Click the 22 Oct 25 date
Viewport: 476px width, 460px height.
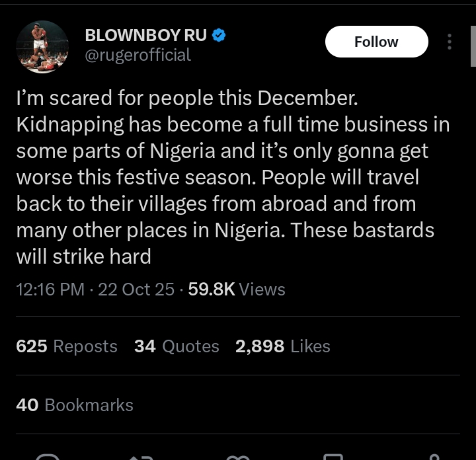pos(136,289)
